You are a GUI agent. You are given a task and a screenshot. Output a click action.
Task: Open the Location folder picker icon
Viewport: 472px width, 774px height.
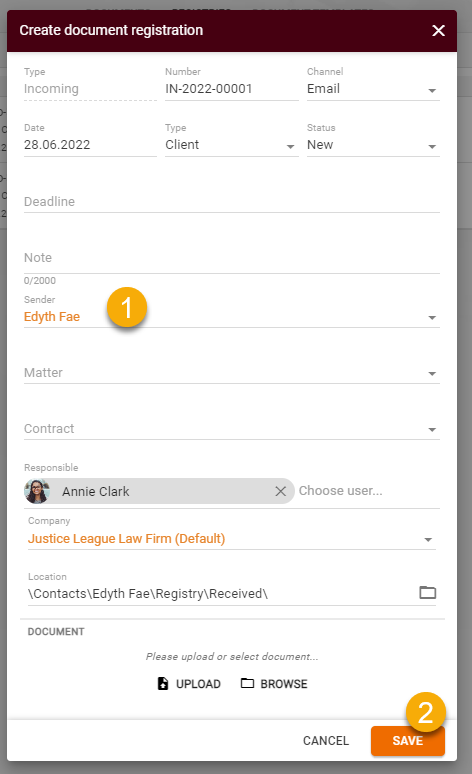pyautogui.click(x=428, y=592)
